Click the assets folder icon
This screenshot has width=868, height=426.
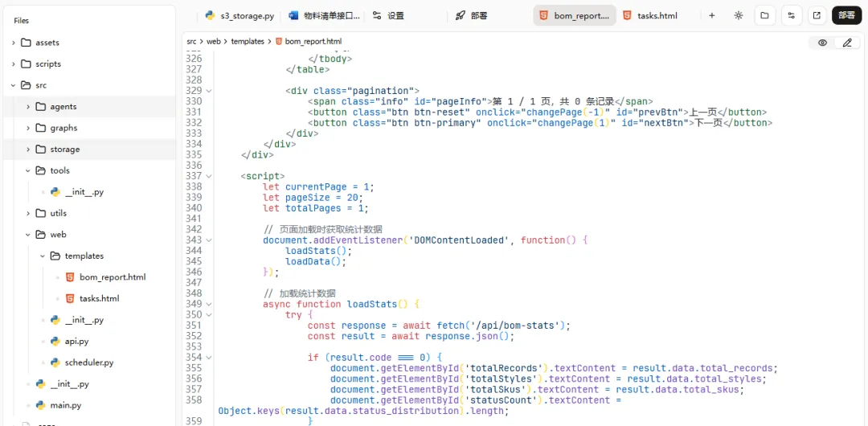coord(26,43)
